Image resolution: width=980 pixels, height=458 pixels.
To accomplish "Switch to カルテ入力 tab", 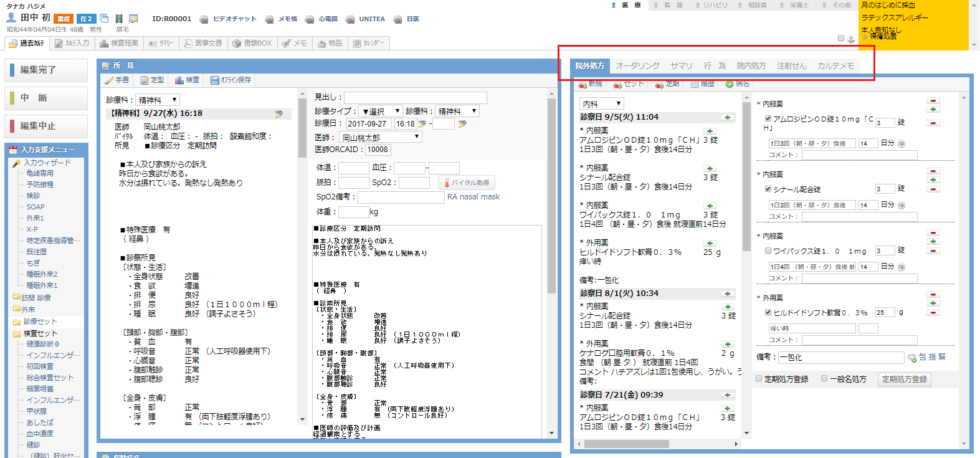I will [72, 44].
